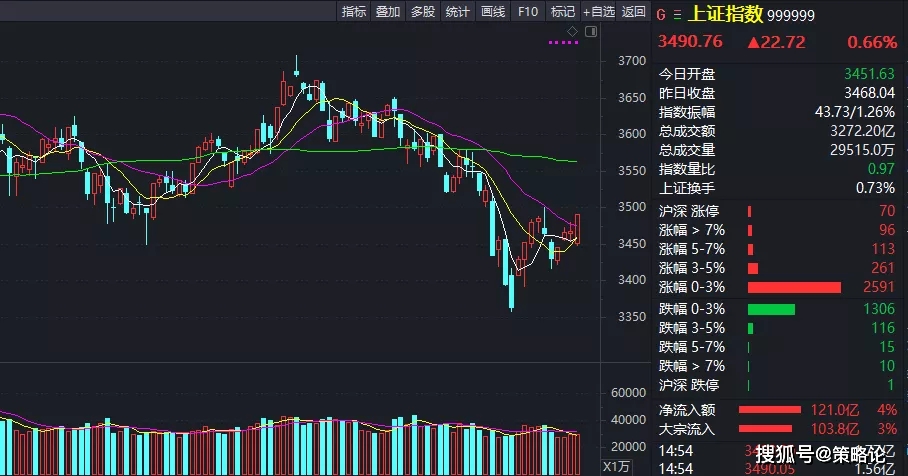Viewport: 908px width, 476px height.
Task: Click the X1万 volume unit selector
Action: pos(616,466)
